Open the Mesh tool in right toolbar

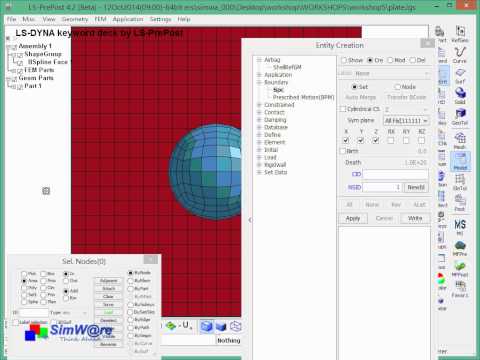point(460,141)
